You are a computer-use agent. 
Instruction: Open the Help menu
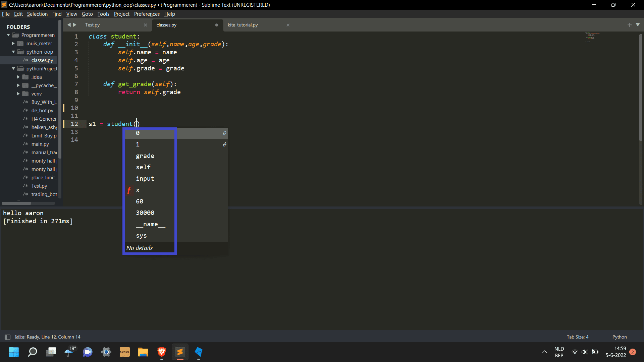pyautogui.click(x=169, y=14)
